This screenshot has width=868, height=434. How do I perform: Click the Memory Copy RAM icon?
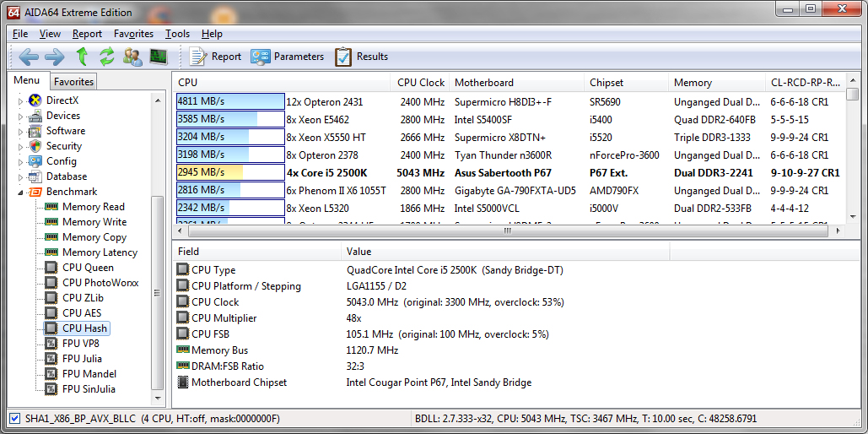pyautogui.click(x=51, y=237)
